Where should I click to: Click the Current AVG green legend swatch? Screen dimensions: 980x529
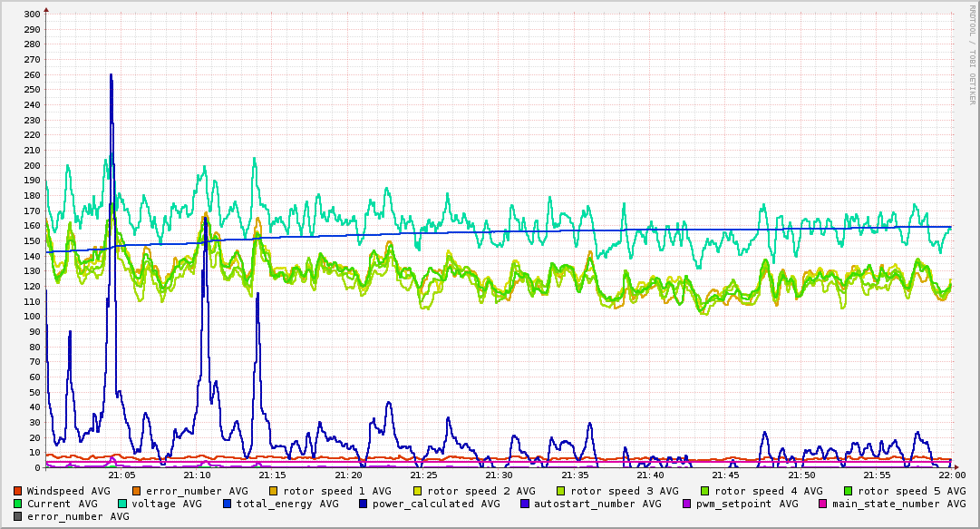coord(17,504)
